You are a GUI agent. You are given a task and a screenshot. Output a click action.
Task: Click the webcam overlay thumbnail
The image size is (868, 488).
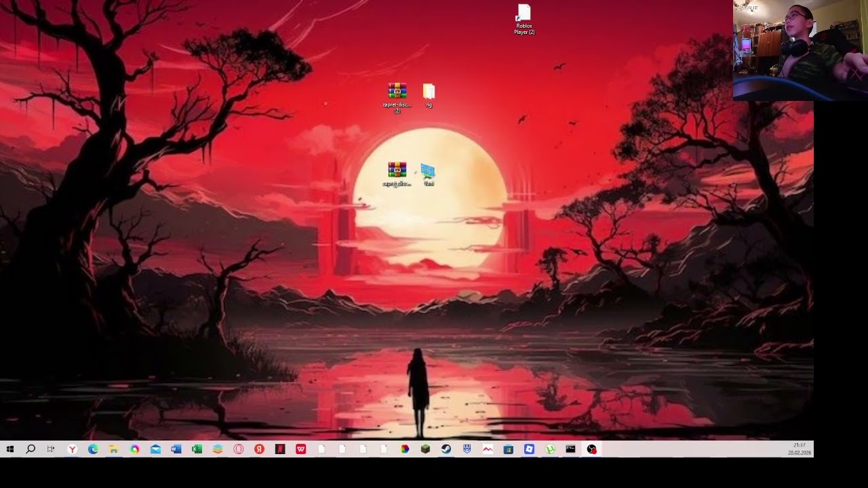tap(800, 50)
